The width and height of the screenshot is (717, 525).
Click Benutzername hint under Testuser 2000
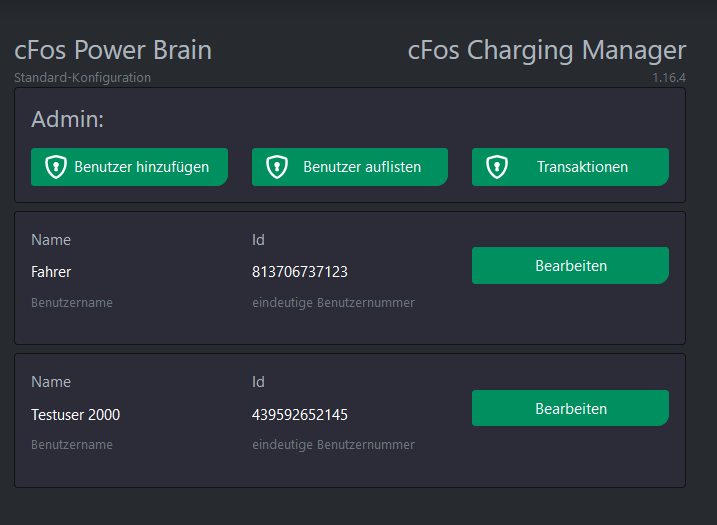pyautogui.click(x=72, y=445)
